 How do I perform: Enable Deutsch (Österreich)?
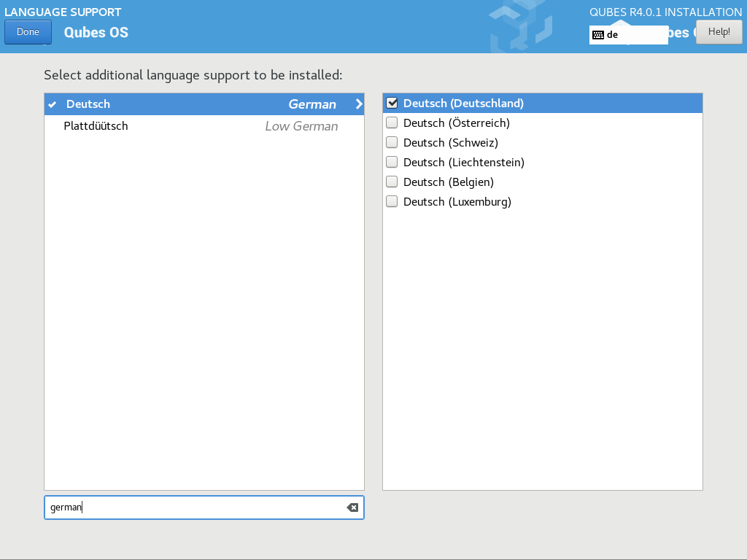(x=392, y=122)
